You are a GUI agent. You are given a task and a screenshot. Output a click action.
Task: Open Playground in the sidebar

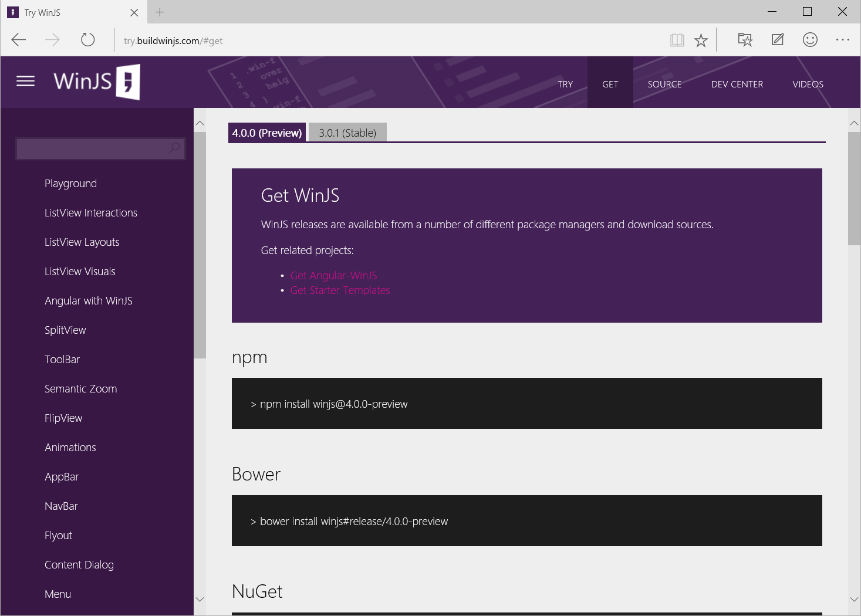[x=70, y=183]
